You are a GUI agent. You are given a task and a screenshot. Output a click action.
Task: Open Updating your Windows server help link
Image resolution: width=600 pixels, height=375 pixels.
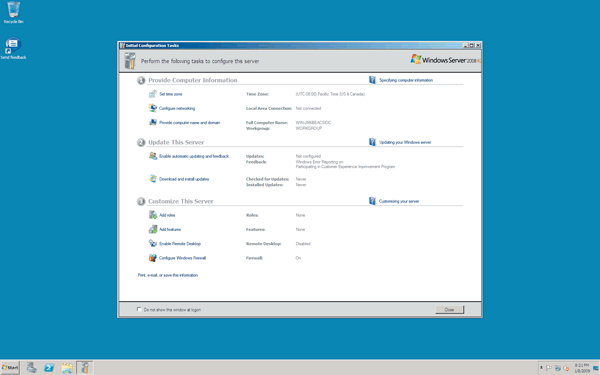(405, 142)
